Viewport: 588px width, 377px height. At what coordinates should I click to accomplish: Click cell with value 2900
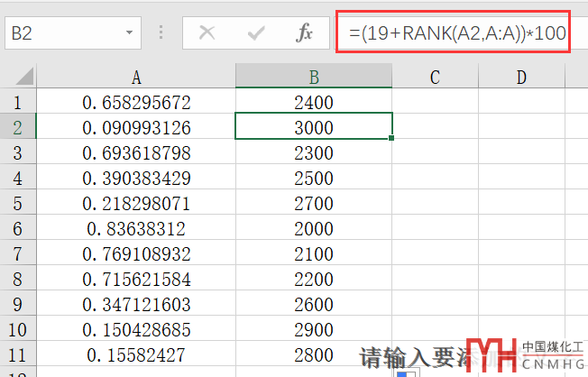click(314, 328)
